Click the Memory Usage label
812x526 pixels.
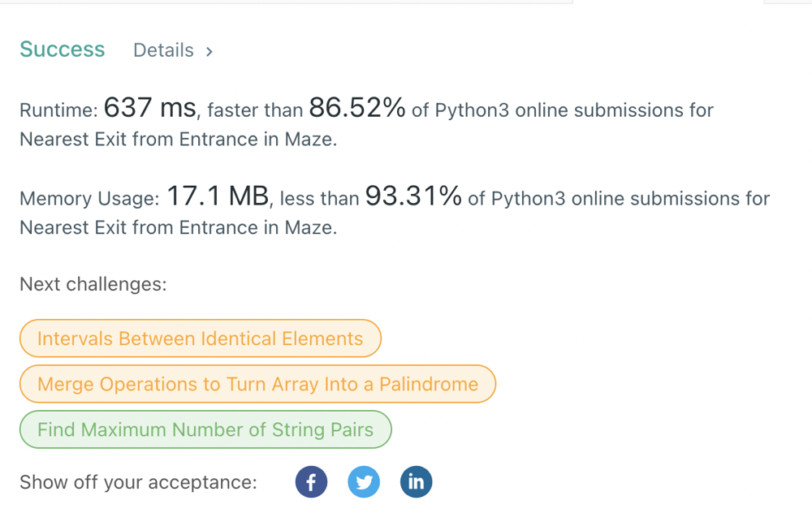point(89,199)
